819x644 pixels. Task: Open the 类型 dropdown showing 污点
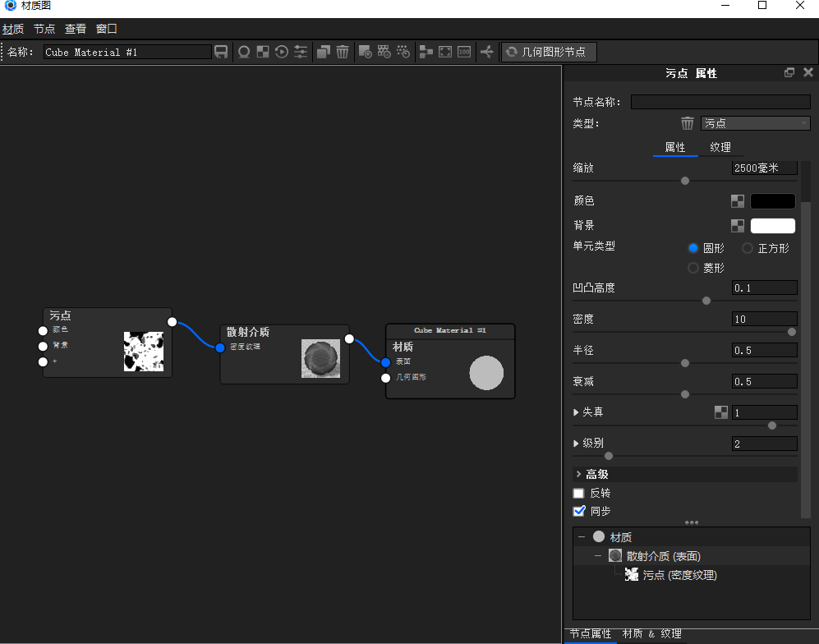755,123
